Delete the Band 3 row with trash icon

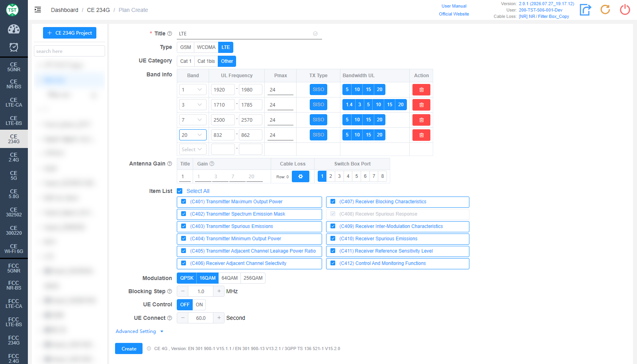click(421, 105)
